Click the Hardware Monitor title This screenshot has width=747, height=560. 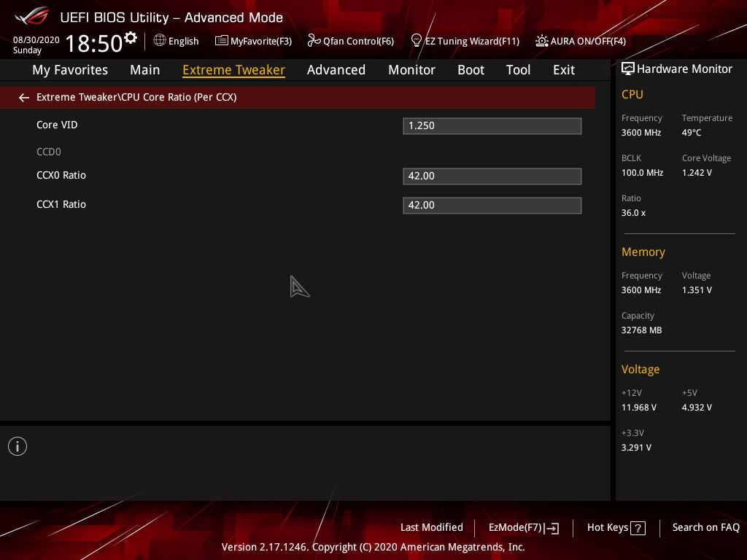[684, 69]
